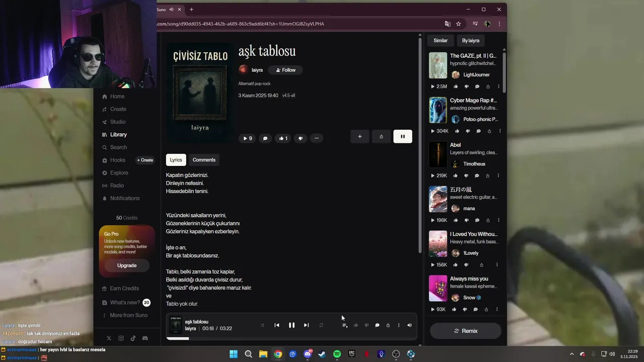Dislike aşk tablosu with thumbs-down button

(x=300, y=138)
